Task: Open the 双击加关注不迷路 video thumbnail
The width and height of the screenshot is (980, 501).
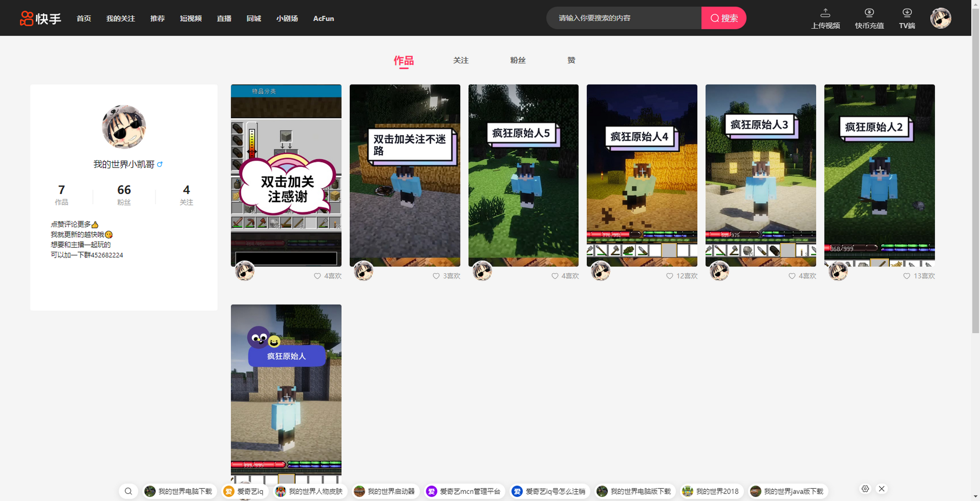Action: click(x=405, y=175)
